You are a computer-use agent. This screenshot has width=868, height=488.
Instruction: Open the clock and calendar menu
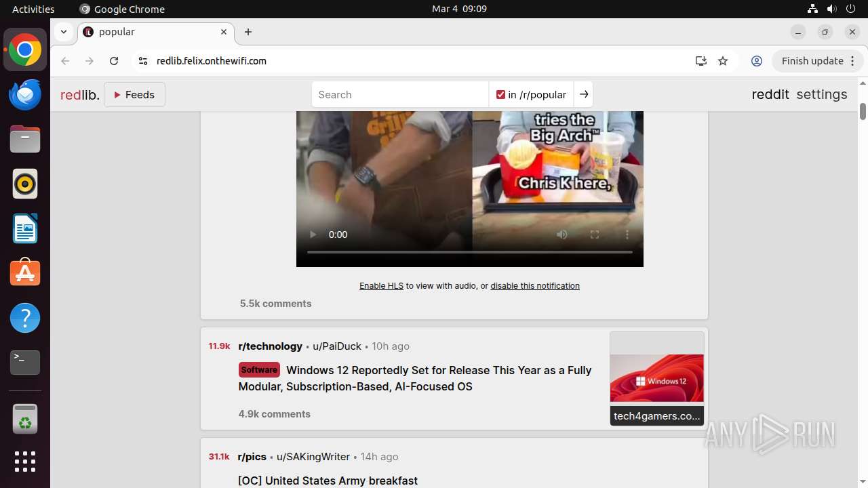pyautogui.click(x=459, y=9)
